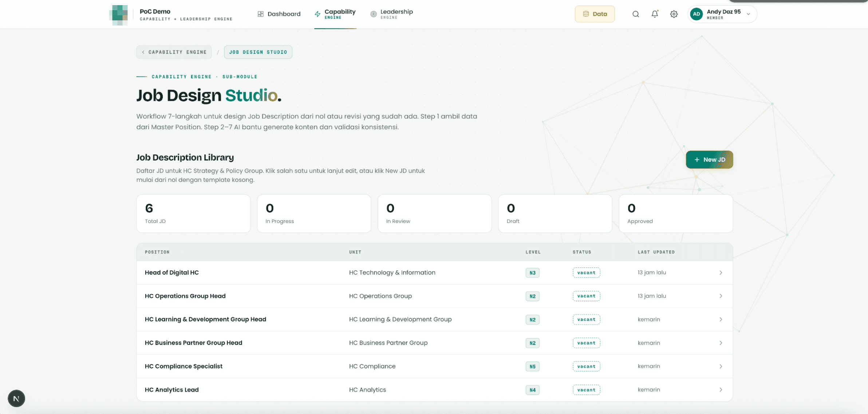
Task: Switch to Capability Engine tab
Action: coord(335,14)
